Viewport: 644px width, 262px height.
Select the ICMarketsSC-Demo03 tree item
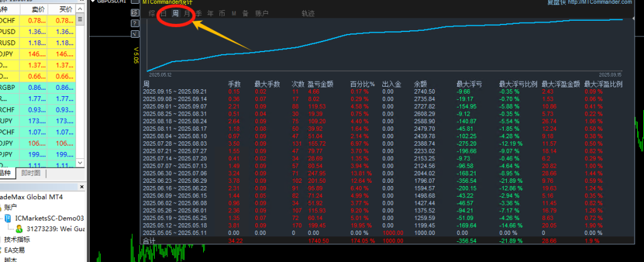point(49,219)
